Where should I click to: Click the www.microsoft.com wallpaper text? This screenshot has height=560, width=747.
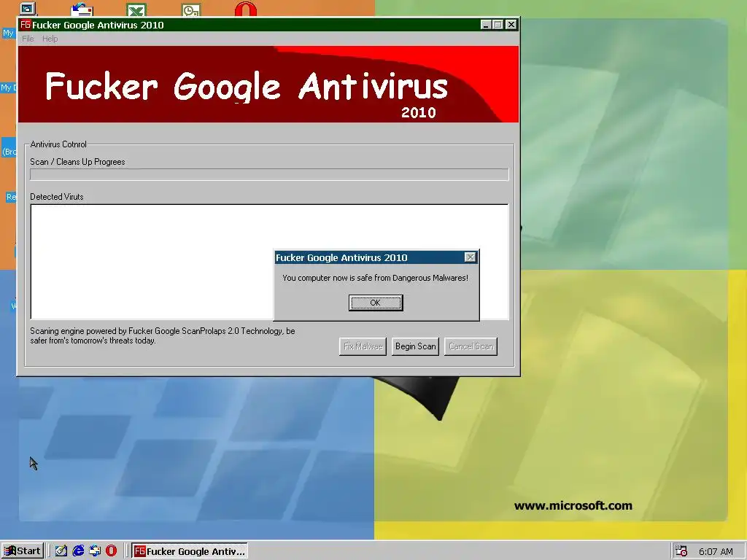click(573, 505)
